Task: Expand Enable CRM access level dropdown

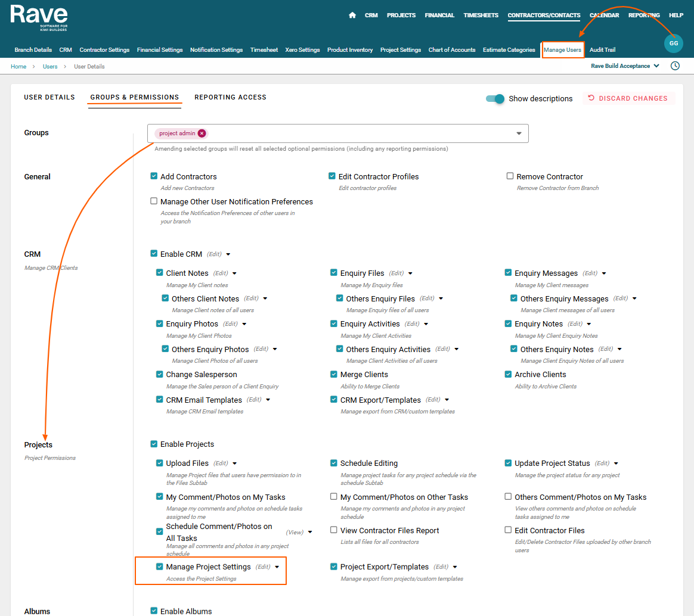Action: [x=228, y=254]
